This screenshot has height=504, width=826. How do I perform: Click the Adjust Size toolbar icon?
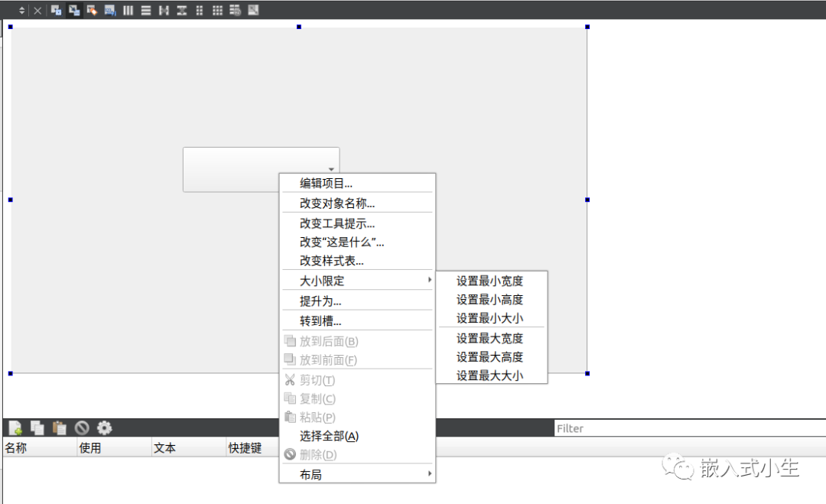point(252,10)
